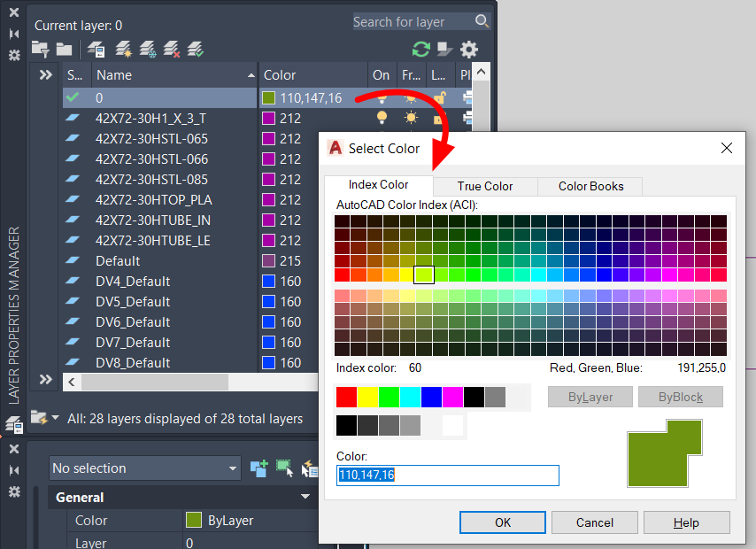Click Help in Select Color dialog
The image size is (756, 549).
click(x=686, y=522)
